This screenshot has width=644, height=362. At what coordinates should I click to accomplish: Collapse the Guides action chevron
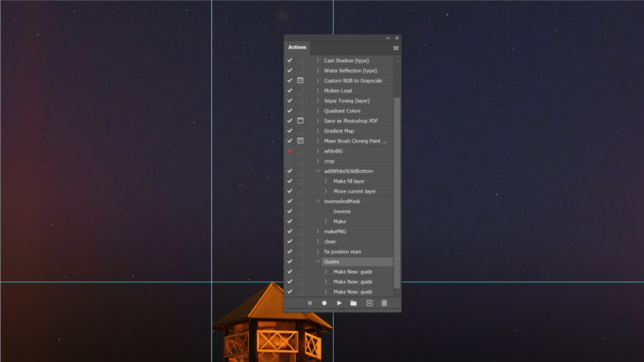click(x=318, y=261)
